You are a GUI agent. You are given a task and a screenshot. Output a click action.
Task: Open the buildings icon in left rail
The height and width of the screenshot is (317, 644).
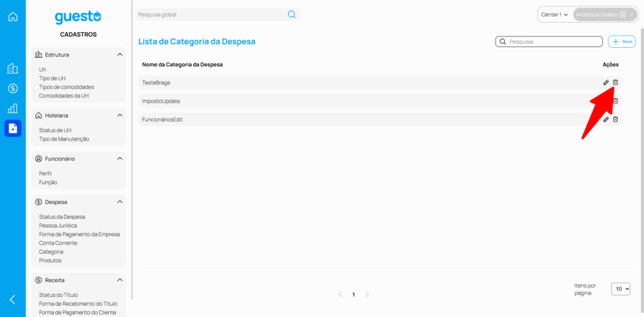point(13,69)
